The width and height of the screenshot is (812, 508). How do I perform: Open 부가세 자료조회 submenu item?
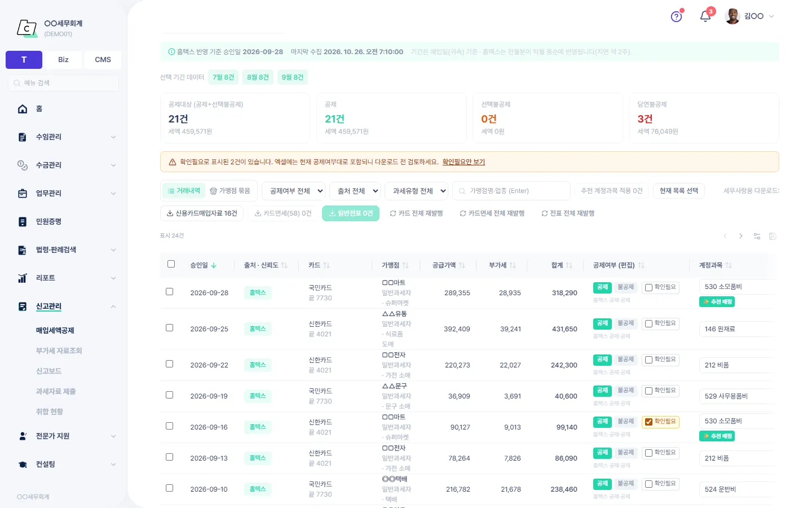point(59,351)
